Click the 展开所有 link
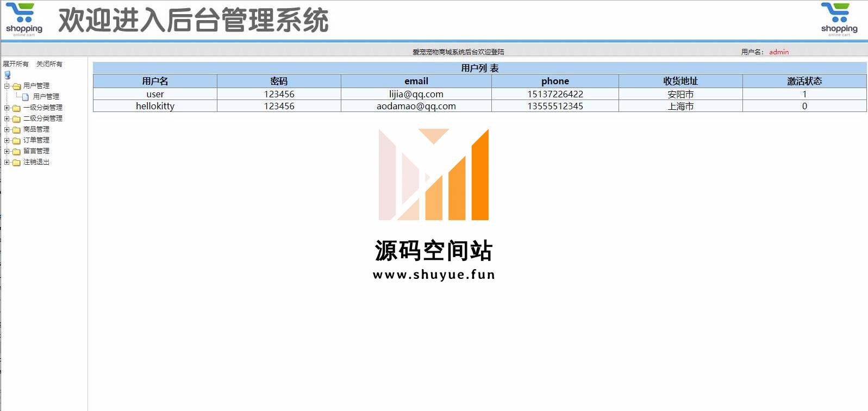This screenshot has width=868, height=411. [x=16, y=64]
